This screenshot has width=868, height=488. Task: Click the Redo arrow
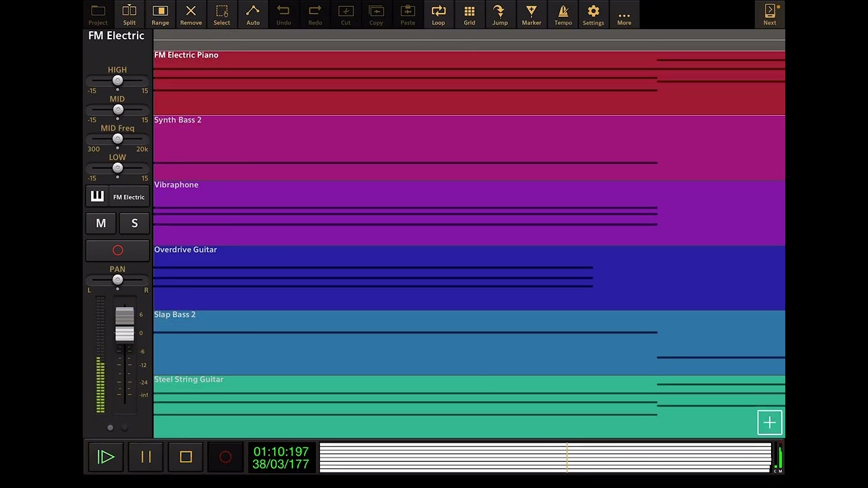(x=315, y=14)
